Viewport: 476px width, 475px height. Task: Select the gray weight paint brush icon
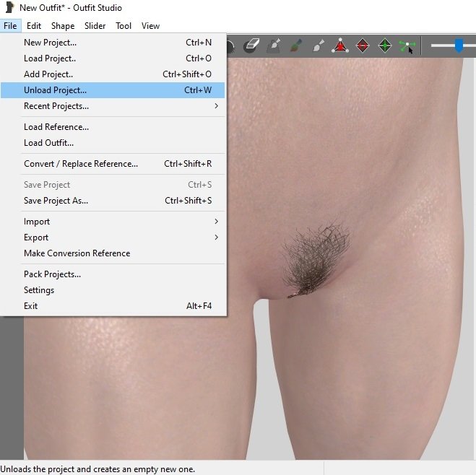(274, 46)
